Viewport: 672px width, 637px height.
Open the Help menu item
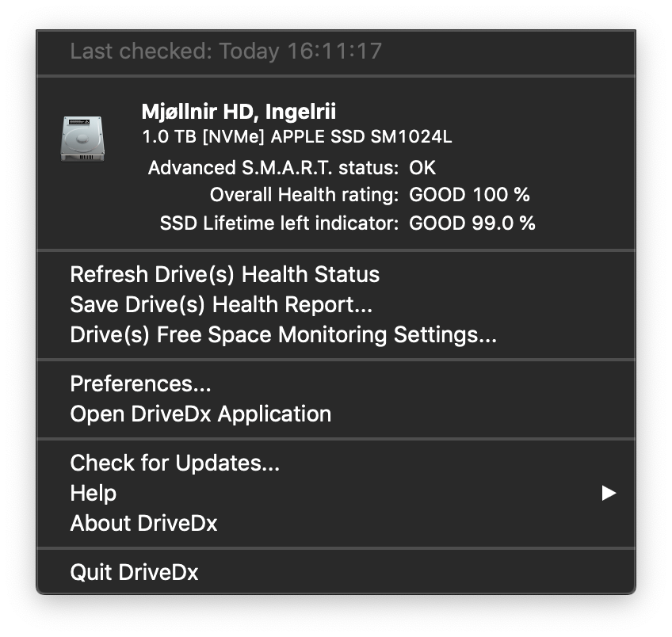click(335, 493)
